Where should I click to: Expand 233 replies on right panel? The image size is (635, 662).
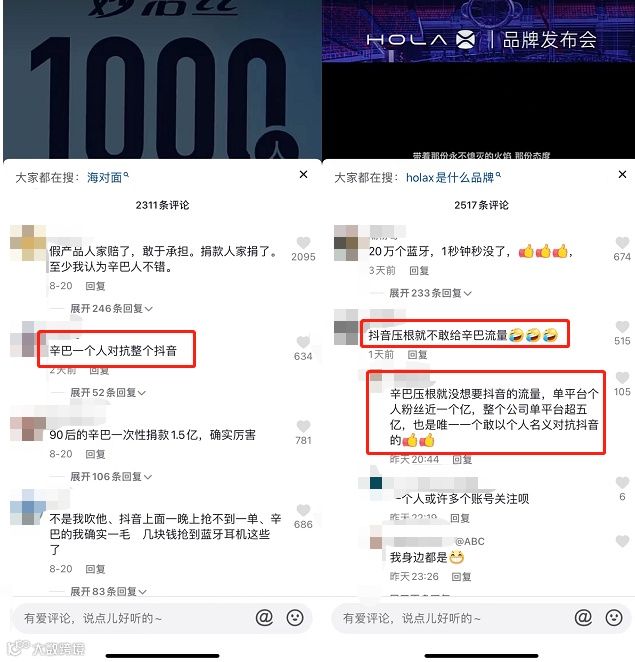coord(430,293)
